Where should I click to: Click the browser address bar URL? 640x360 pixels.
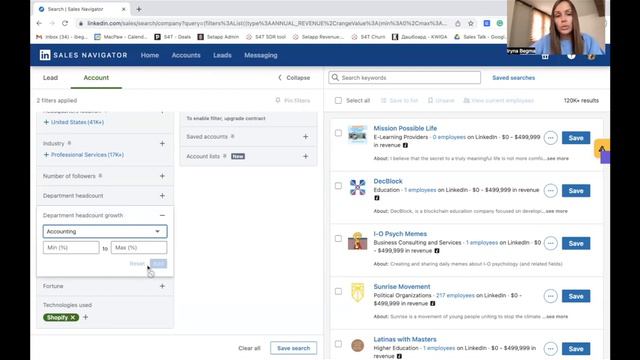(x=267, y=24)
